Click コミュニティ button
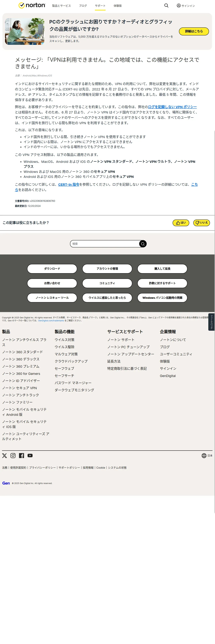Screen dimensions: 215x644 pyautogui.click(x=107, y=283)
